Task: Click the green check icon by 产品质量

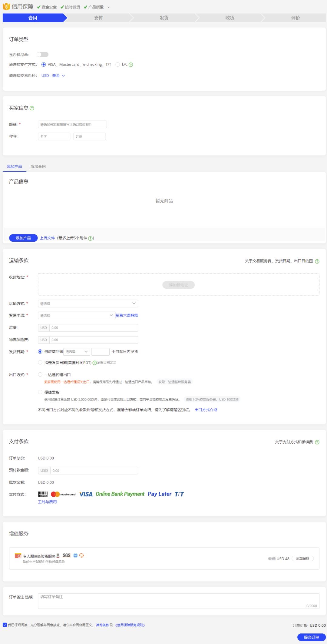Action: tap(86, 7)
